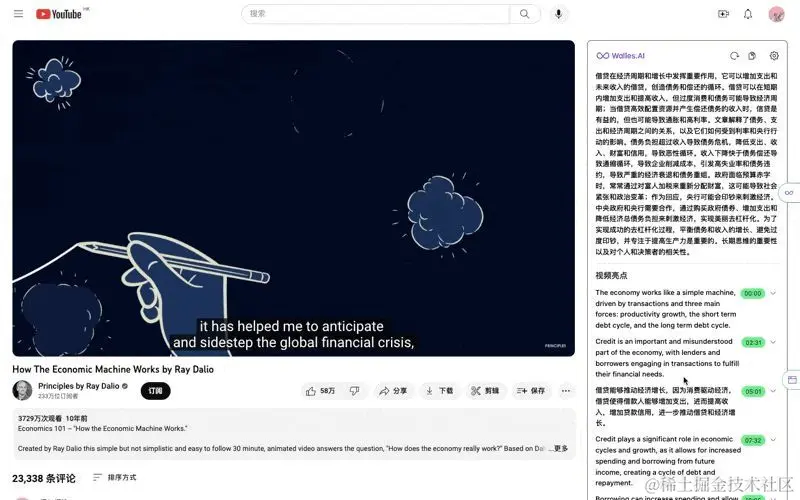Image resolution: width=800 pixels, height=500 pixels.
Task: Expand the 00:00 highlight chevron
Action: pyautogui.click(x=773, y=293)
